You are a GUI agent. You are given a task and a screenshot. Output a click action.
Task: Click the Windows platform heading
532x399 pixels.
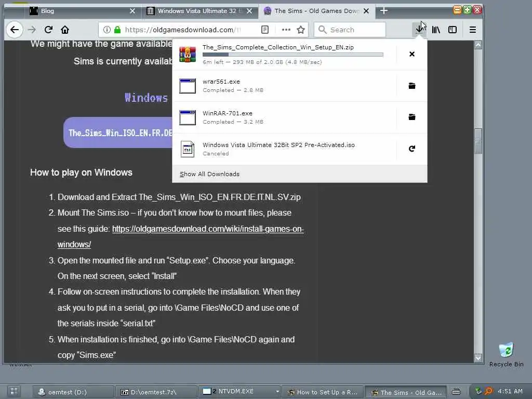[x=146, y=98]
